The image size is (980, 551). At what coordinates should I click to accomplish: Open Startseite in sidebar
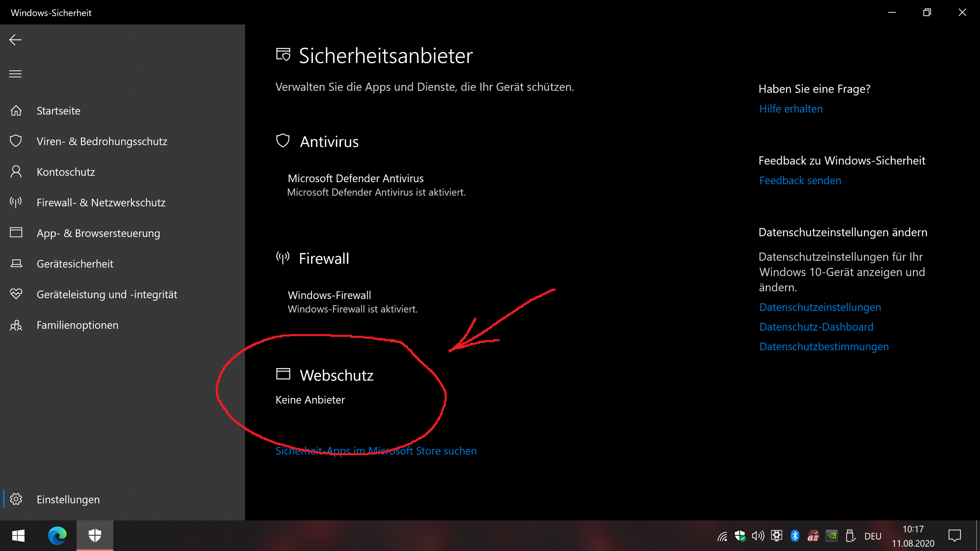point(122,111)
